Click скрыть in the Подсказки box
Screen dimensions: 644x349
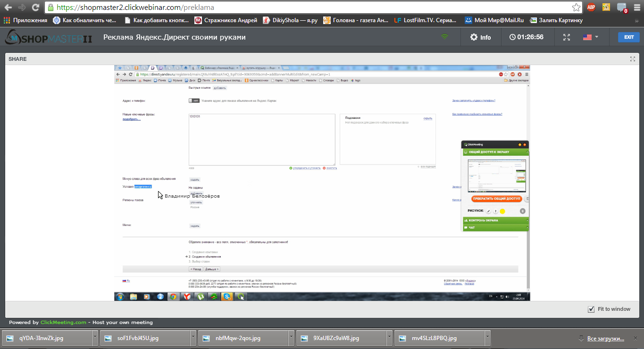[x=428, y=118]
